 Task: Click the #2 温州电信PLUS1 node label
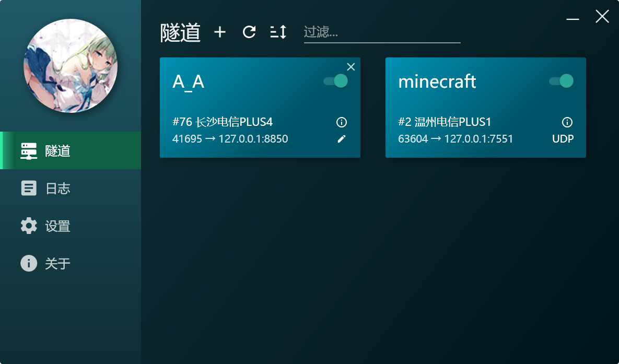coord(445,122)
